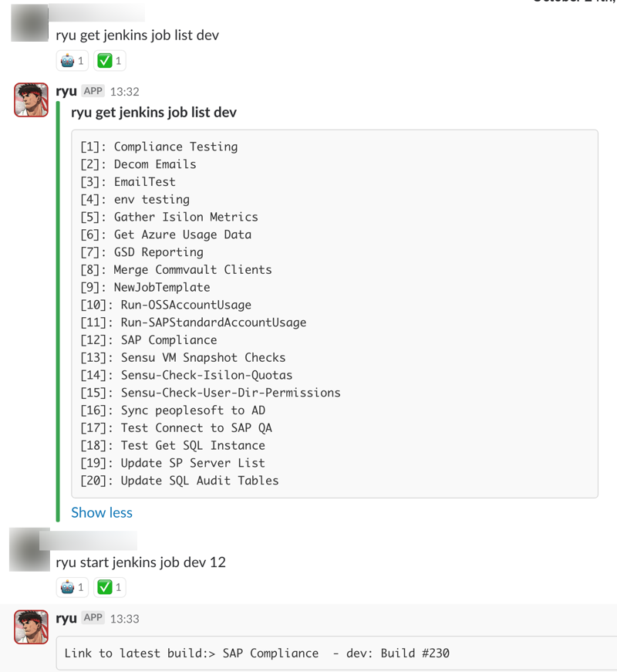This screenshot has width=617, height=672.
Task: Open ryu app name at 13:32
Action: (x=66, y=91)
